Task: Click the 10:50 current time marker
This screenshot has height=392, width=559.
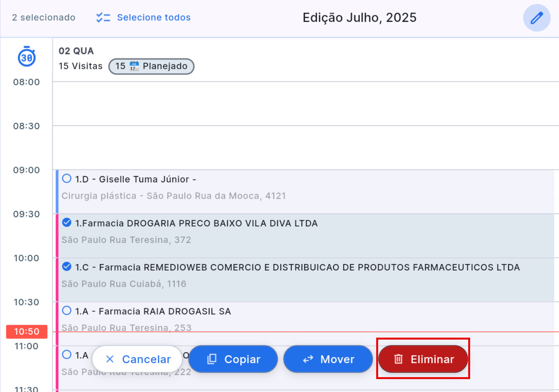Action: [x=27, y=332]
